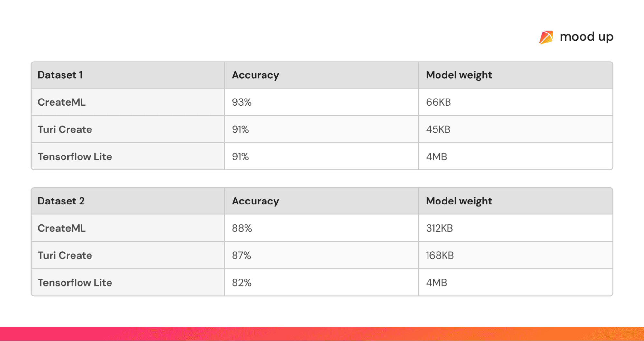Viewport: 644px width, 341px height.
Task: Click Turi Create row in Dataset 1
Action: pos(65,129)
